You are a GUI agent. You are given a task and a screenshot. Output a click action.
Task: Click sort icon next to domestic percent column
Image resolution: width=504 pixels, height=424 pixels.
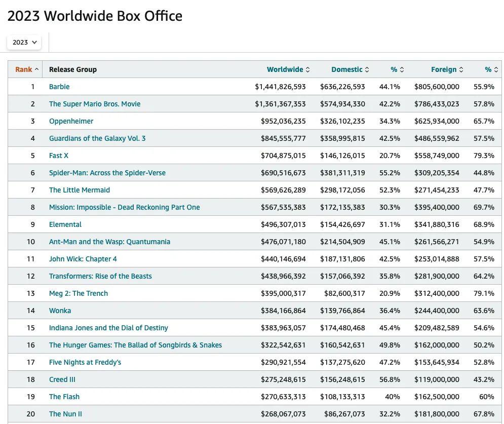402,70
